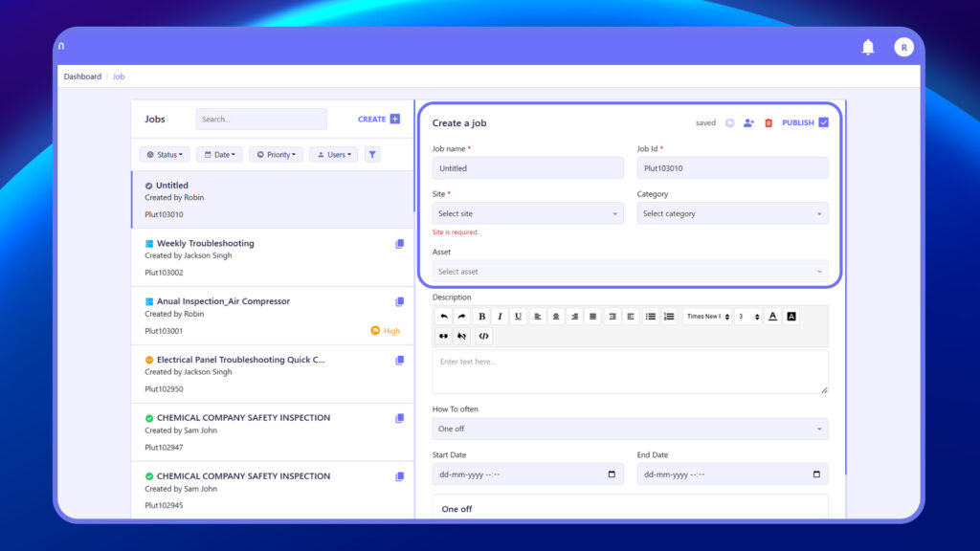980x551 pixels.
Task: Delete the job with the red trash icon
Action: tap(768, 123)
